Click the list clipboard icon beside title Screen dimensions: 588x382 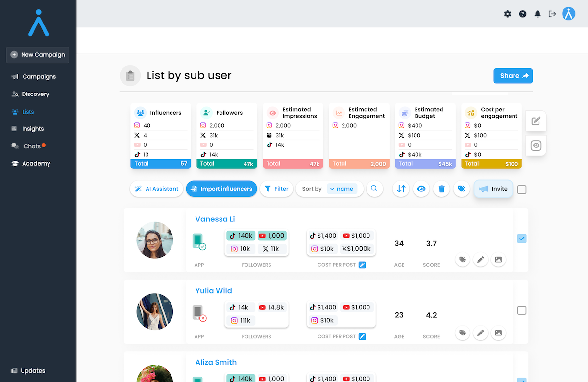[130, 76]
